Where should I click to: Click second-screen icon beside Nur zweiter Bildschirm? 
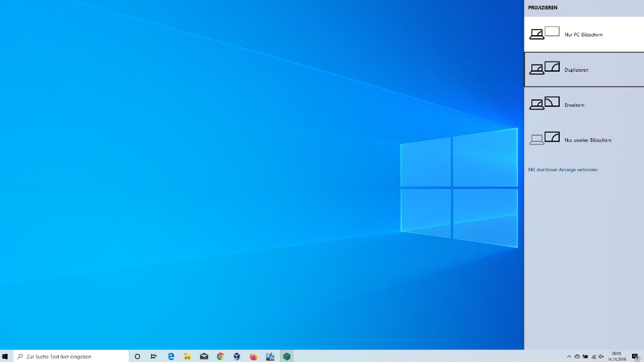coord(544,138)
